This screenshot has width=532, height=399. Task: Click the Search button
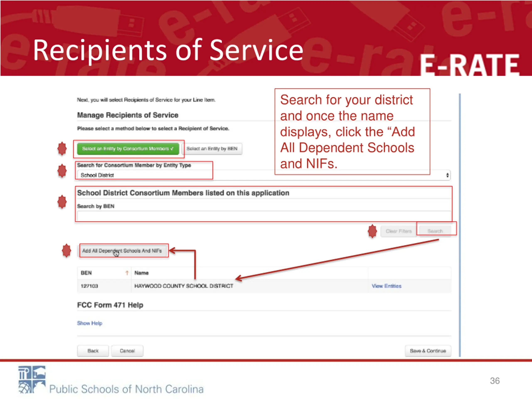tap(435, 231)
